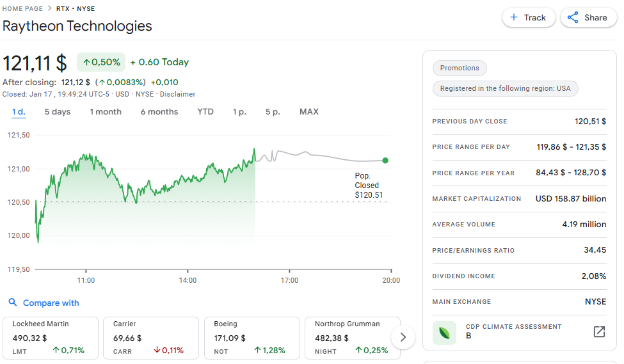Click the AVERAGE VOLUME value 4.19 million
The image size is (624, 364).
point(584,225)
